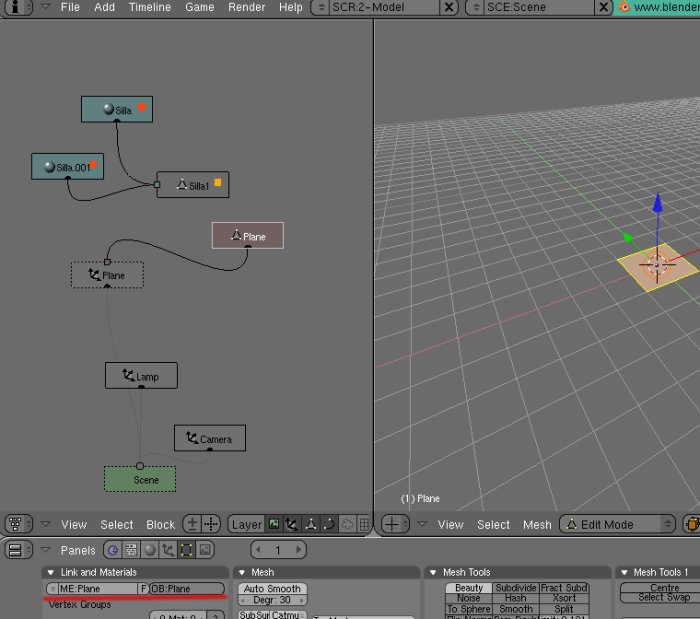This screenshot has width=700, height=619.
Task: Click the blue Z-axis manipulator arrow
Action: click(658, 203)
